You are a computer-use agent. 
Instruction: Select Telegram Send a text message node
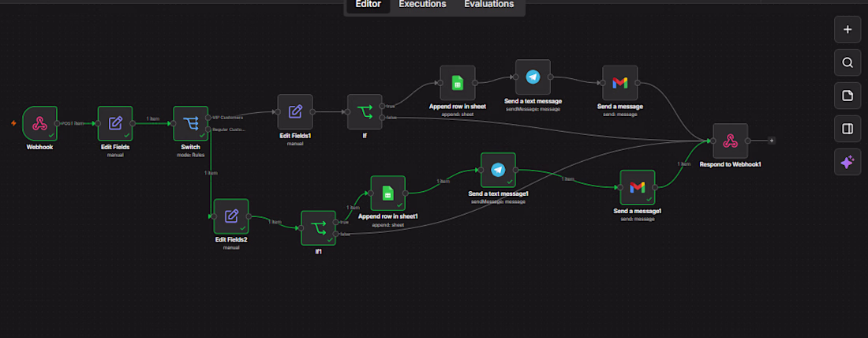(533, 77)
